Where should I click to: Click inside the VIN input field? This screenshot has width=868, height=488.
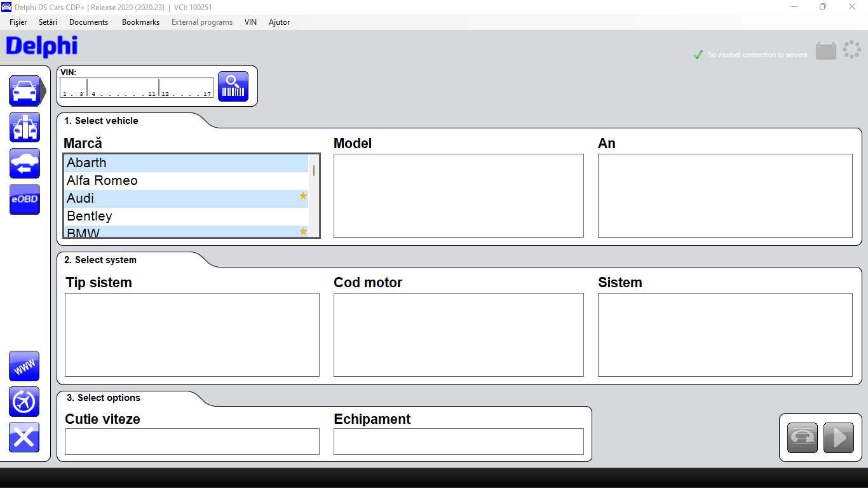click(137, 88)
